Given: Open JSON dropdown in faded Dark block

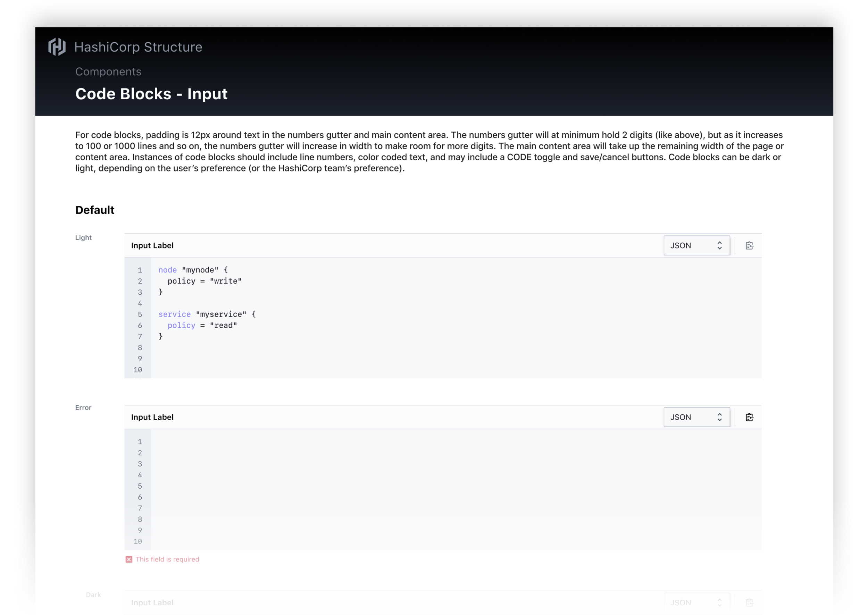Looking at the screenshot, I should pyautogui.click(x=696, y=602).
